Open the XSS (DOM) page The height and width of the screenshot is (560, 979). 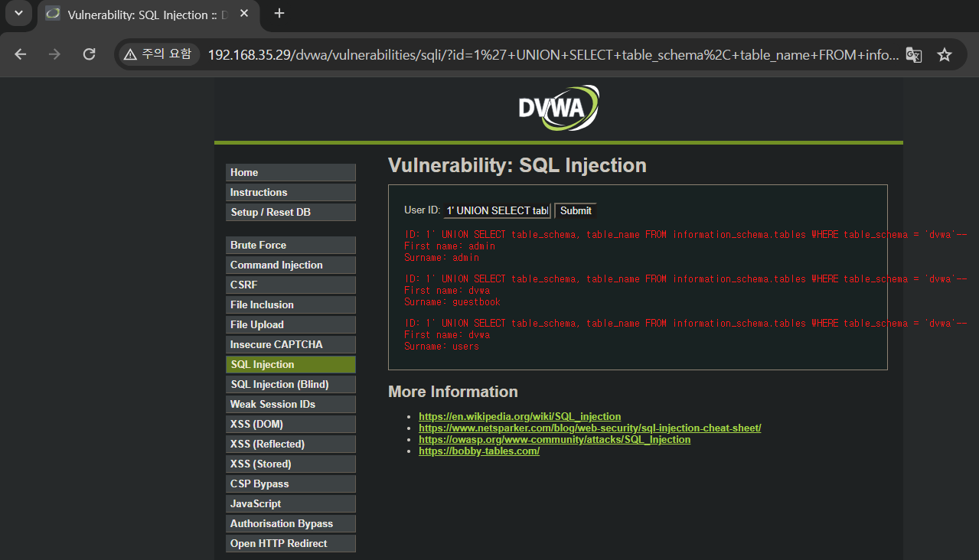291,424
